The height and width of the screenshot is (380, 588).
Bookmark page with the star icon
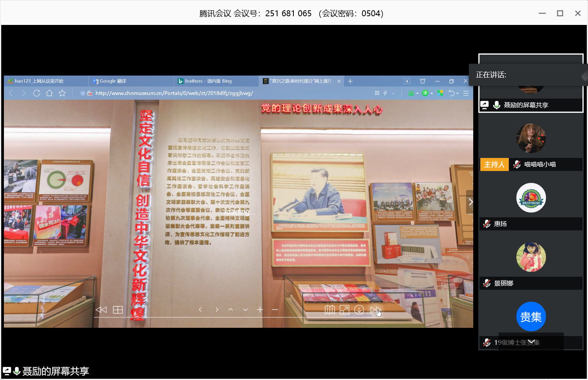pyautogui.click(x=62, y=93)
